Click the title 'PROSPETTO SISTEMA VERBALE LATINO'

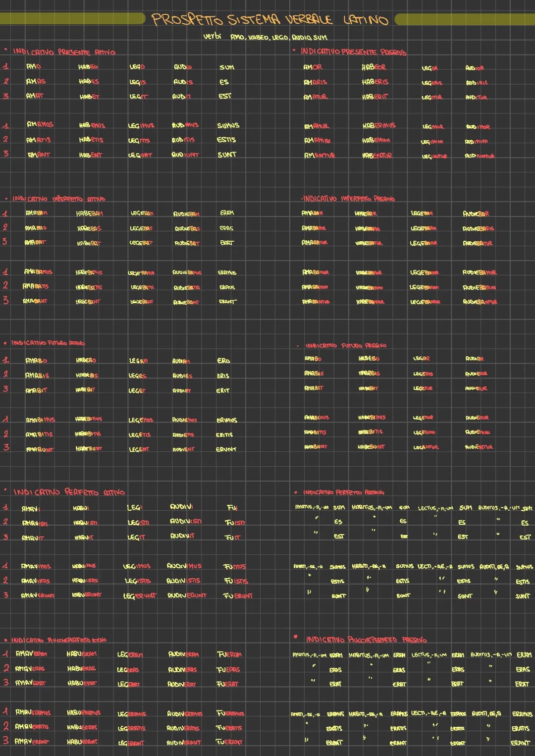[269, 19]
